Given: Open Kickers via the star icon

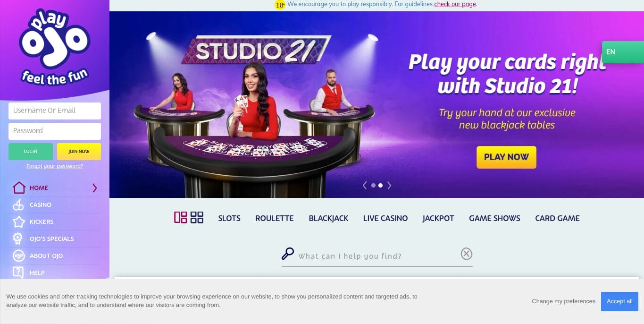Looking at the screenshot, I should (19, 222).
